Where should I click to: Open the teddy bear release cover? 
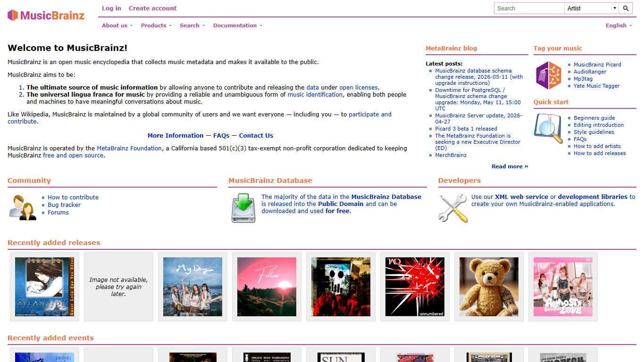[x=489, y=287]
